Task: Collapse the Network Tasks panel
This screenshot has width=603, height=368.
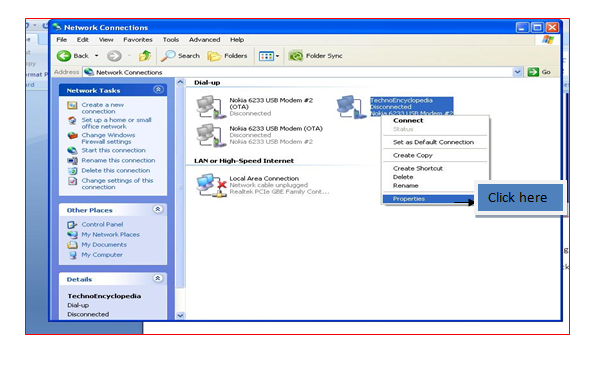Action: [158, 90]
